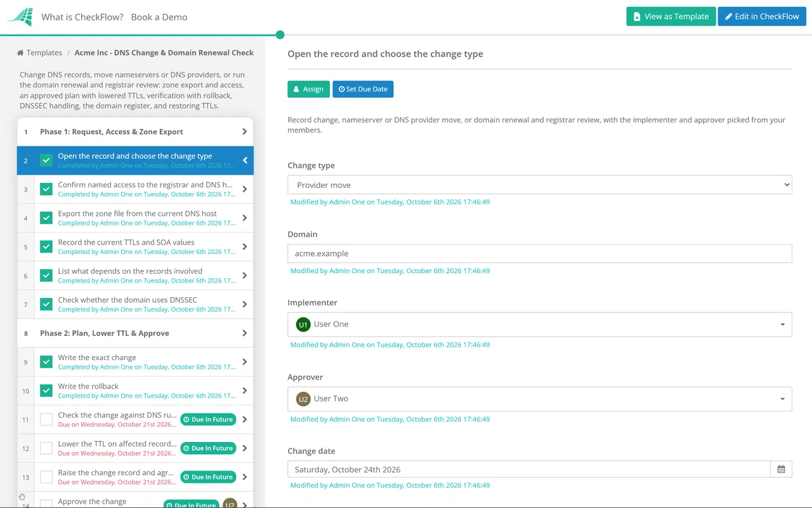Click the CheckFlow logo icon

click(20, 17)
